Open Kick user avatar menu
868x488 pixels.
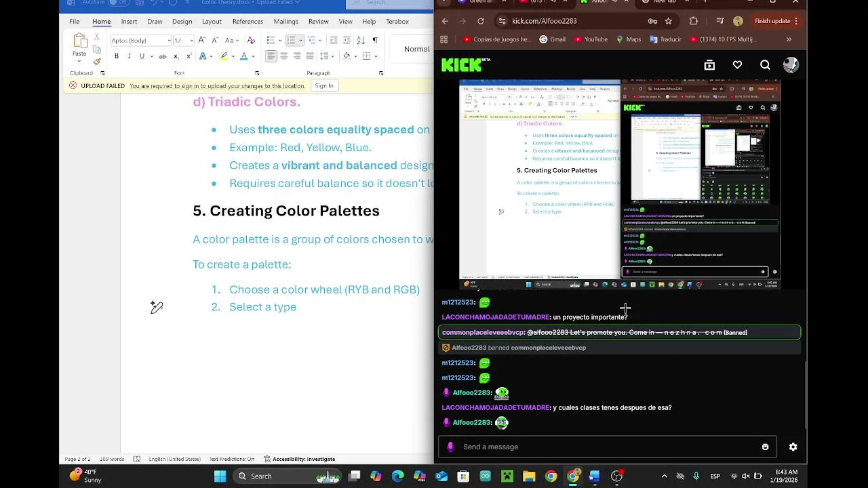(791, 65)
